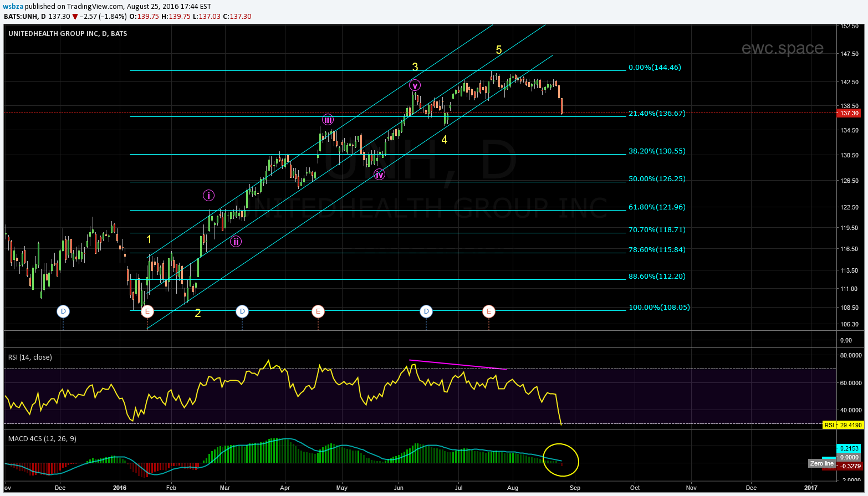Viewport: 868px width, 496px height.
Task: Click the earnings marker in mid April
Action: click(318, 311)
